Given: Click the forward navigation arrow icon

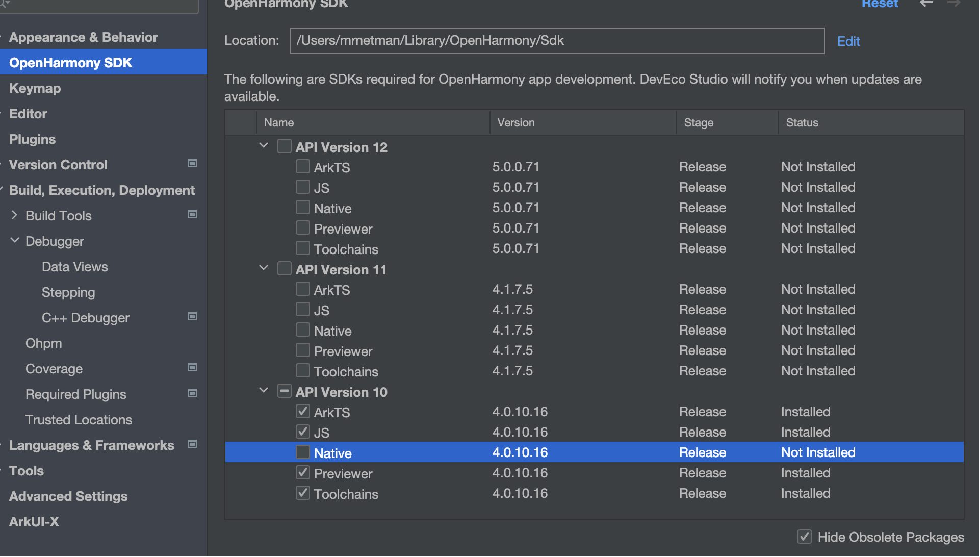Looking at the screenshot, I should pos(953,4).
